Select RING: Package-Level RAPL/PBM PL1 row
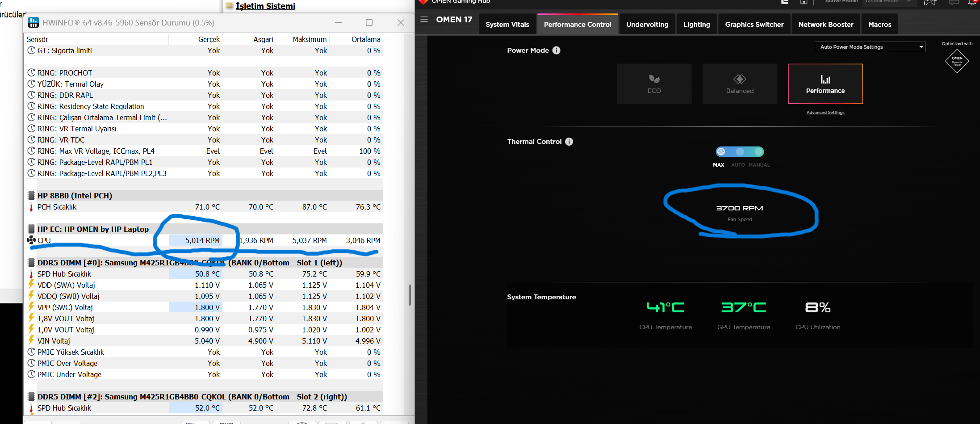The width and height of the screenshot is (980, 424). pyautogui.click(x=204, y=162)
